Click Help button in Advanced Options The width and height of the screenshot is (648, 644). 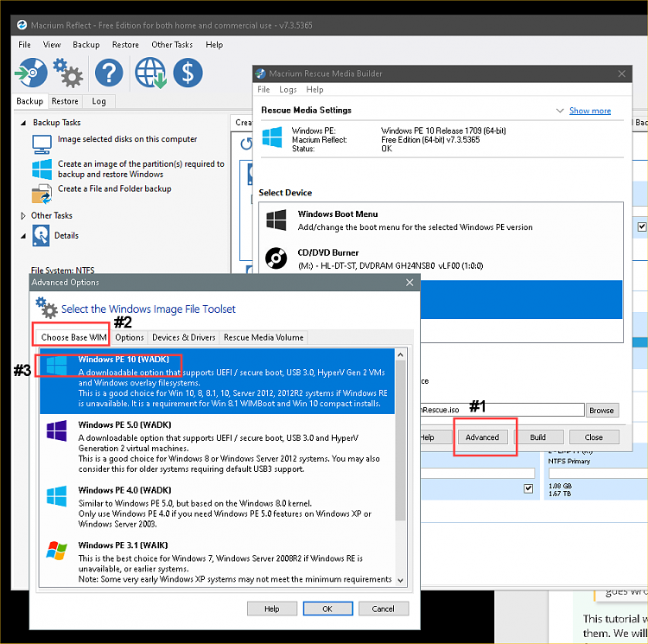pyautogui.click(x=272, y=609)
